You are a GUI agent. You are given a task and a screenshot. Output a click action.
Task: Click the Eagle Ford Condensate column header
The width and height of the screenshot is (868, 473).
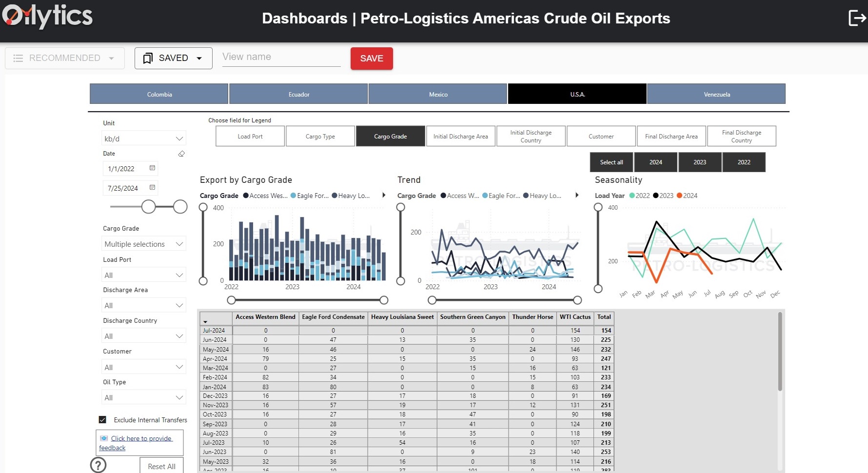(x=333, y=317)
